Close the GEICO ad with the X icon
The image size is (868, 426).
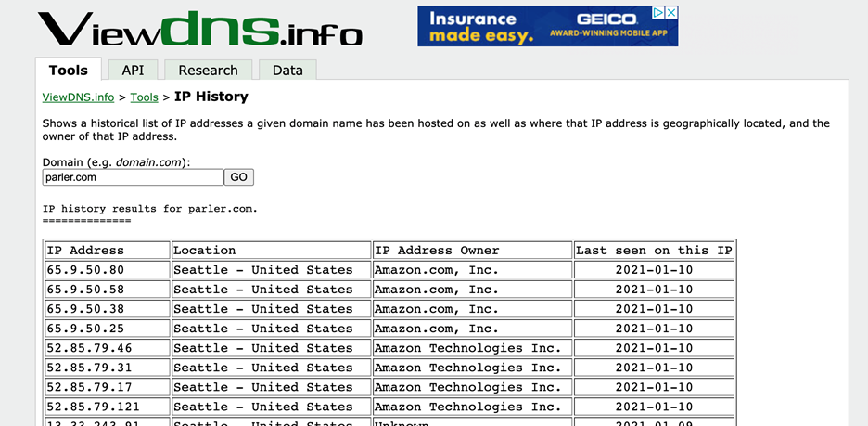[670, 13]
